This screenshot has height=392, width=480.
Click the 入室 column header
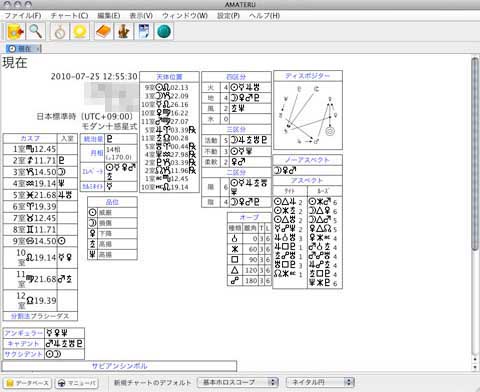67,138
